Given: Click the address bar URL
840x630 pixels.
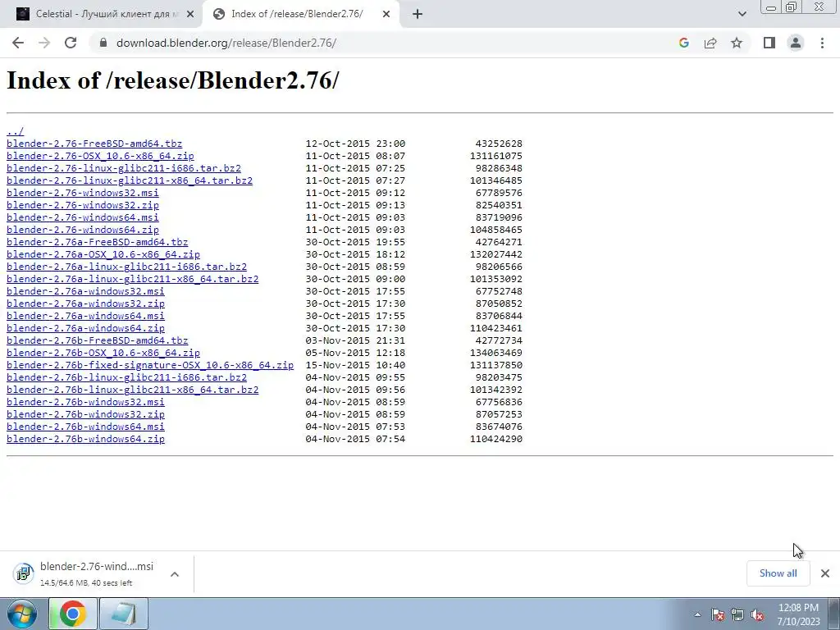Looking at the screenshot, I should point(226,43).
